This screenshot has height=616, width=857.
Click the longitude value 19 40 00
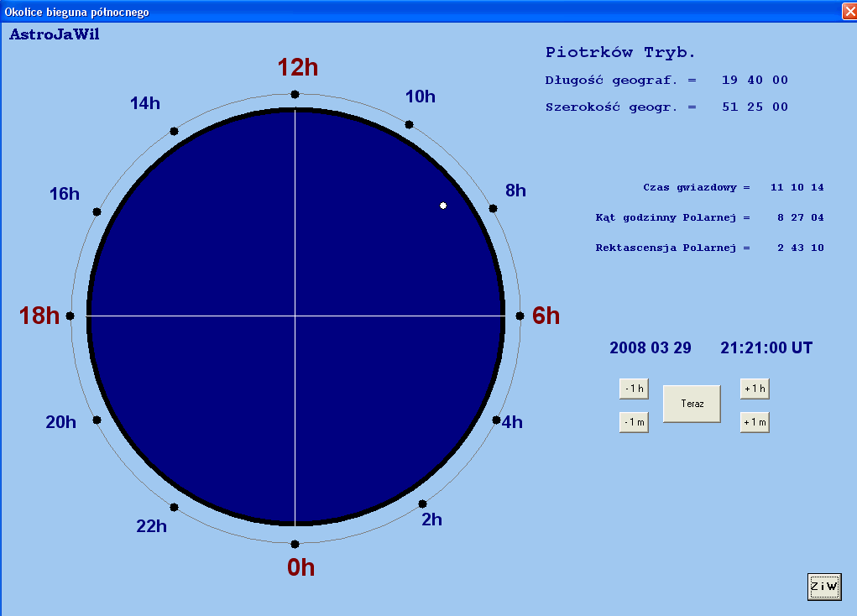[755, 80]
